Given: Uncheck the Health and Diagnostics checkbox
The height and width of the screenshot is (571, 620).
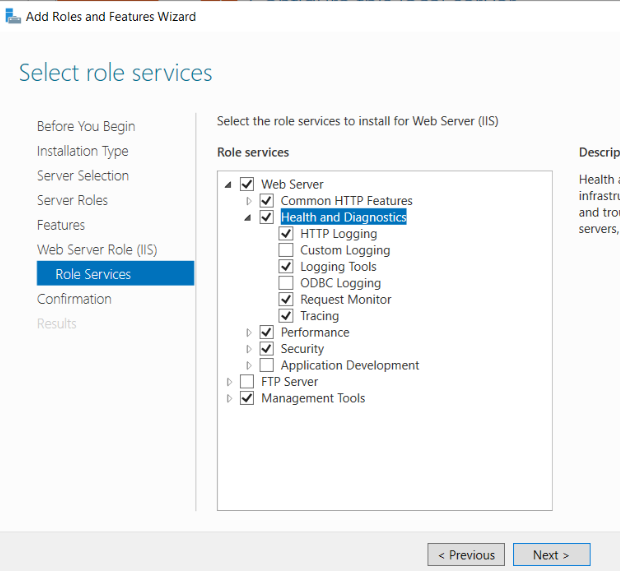Looking at the screenshot, I should 267,217.
